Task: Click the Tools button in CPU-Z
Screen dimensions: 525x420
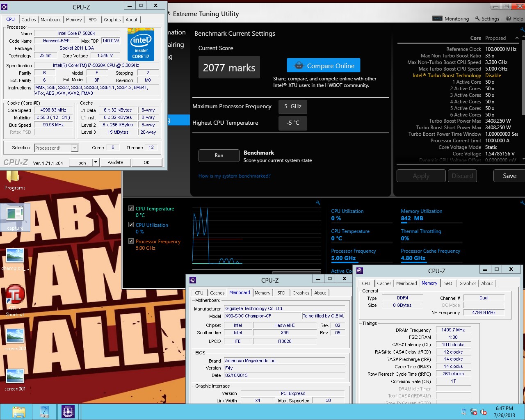Action: pyautogui.click(x=81, y=162)
